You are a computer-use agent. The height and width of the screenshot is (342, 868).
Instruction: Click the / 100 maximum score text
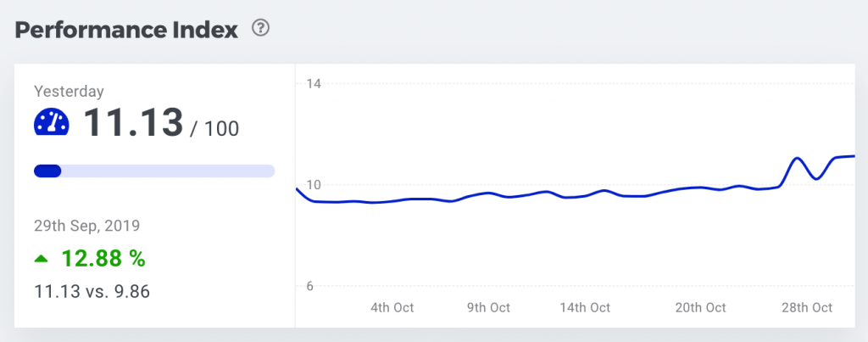tap(214, 129)
